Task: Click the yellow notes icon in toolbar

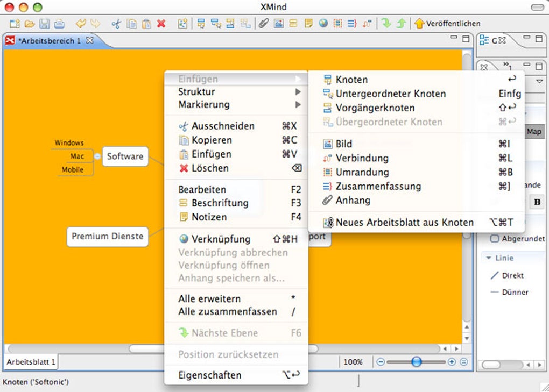Action: coord(308,24)
